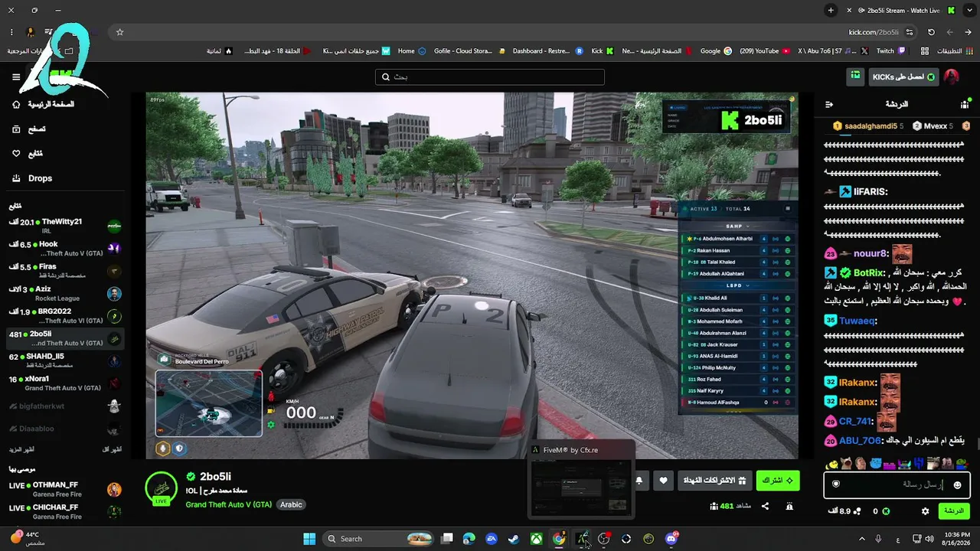
Task: Open the Kick shop gift icon in header
Action: tap(855, 77)
